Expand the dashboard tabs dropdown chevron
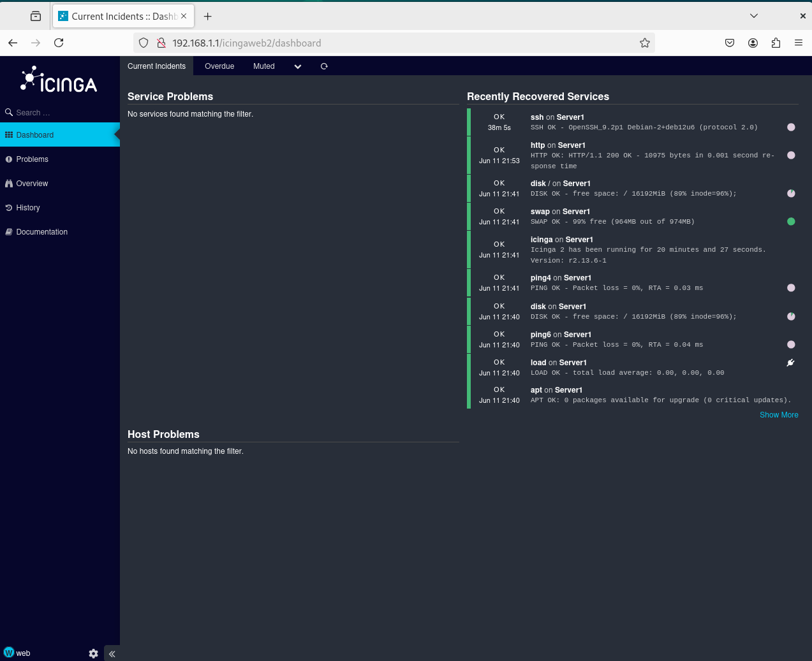The width and height of the screenshot is (812, 661). tap(298, 66)
